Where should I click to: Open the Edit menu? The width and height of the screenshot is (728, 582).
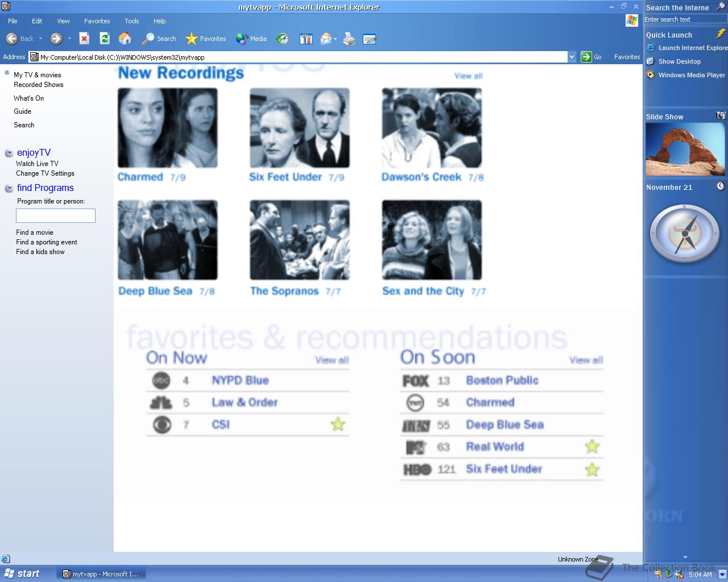[37, 21]
